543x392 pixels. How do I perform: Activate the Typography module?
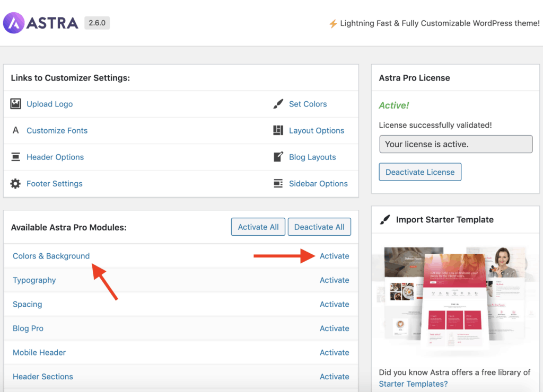[334, 280]
